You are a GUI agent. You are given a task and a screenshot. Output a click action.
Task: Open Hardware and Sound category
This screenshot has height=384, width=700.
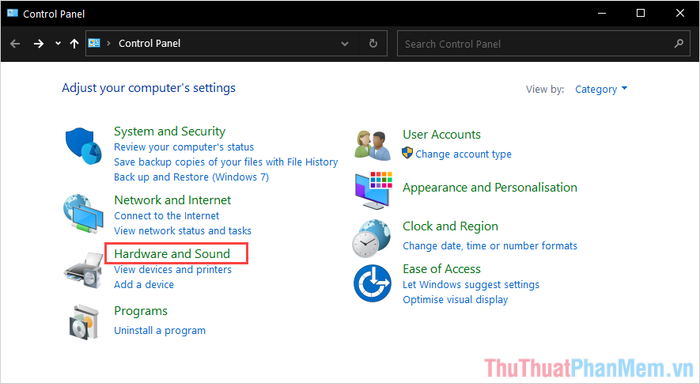(x=172, y=254)
